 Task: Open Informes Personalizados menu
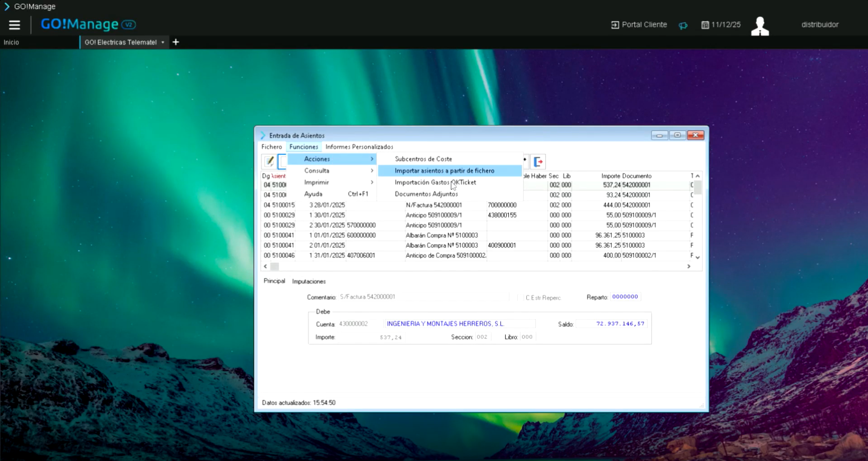(x=359, y=147)
